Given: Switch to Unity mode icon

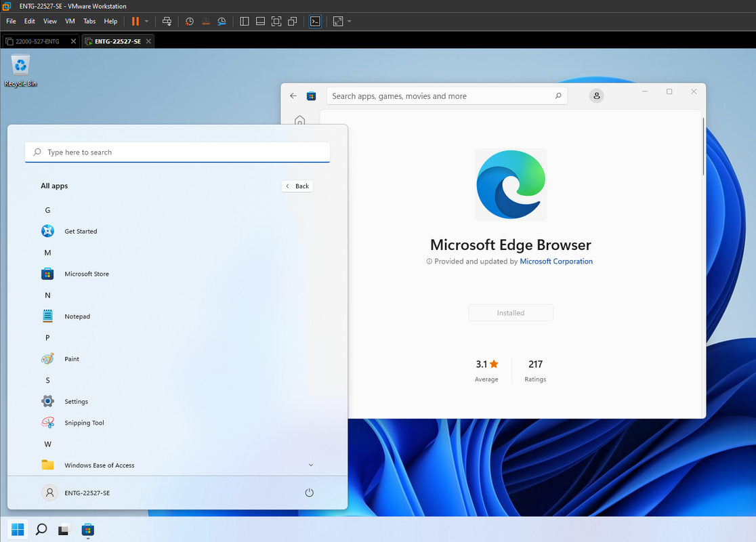Looking at the screenshot, I should click(292, 21).
